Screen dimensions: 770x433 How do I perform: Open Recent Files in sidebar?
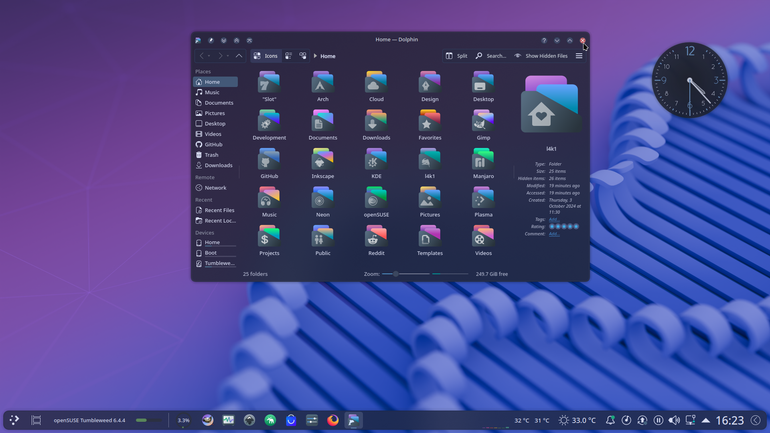coord(216,210)
